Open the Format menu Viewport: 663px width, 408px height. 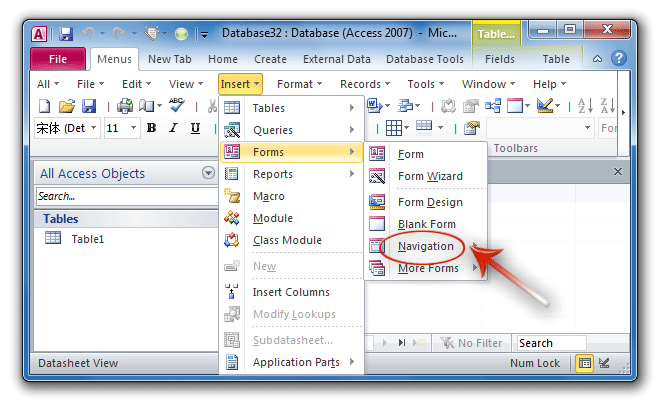click(299, 84)
